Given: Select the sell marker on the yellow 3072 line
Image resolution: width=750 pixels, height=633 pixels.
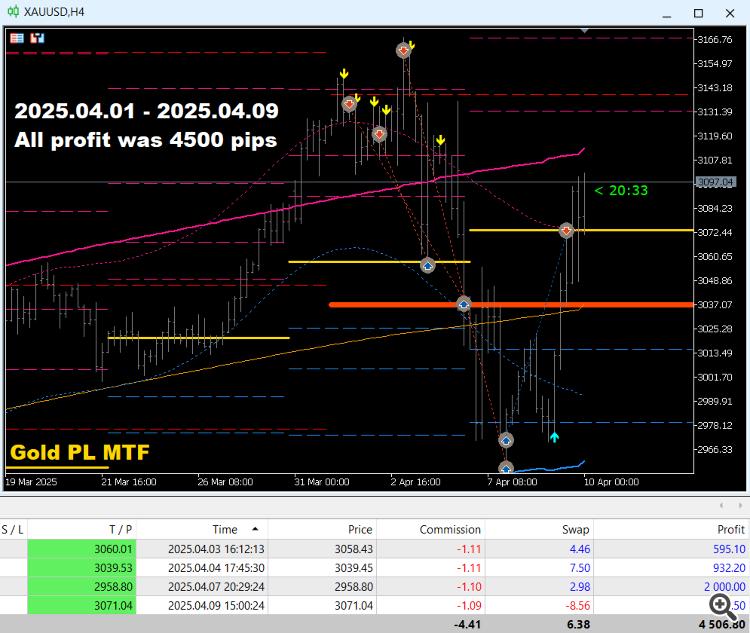Looking at the screenshot, I should coord(566,231).
